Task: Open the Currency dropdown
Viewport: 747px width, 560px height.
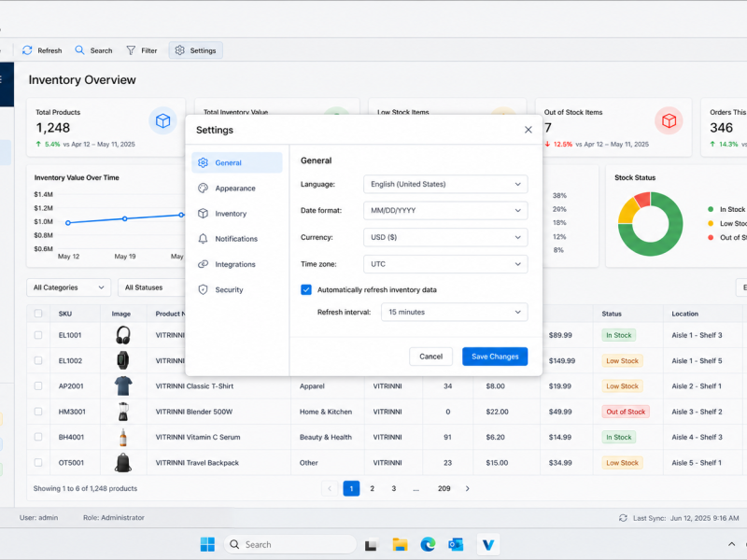Action: [445, 237]
